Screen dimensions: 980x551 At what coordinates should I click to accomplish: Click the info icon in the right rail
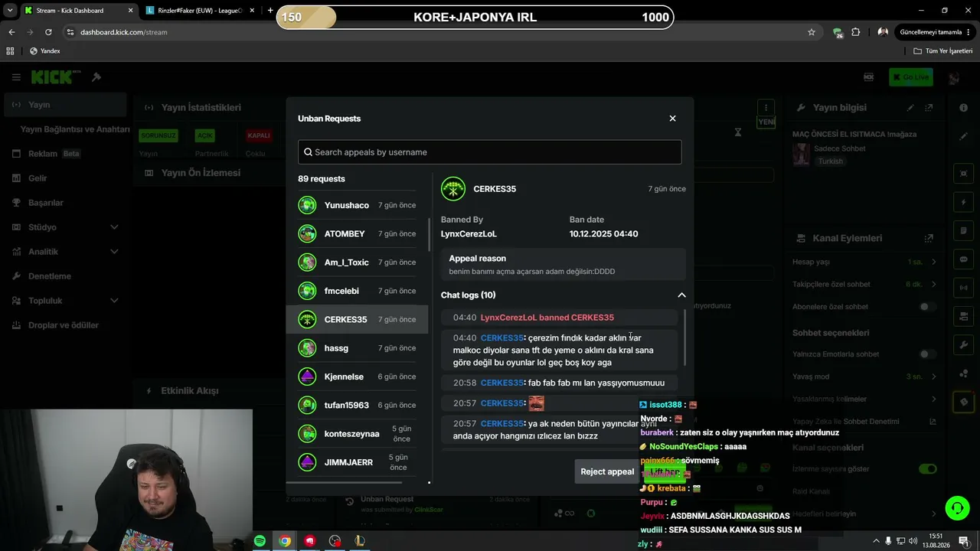(963, 108)
